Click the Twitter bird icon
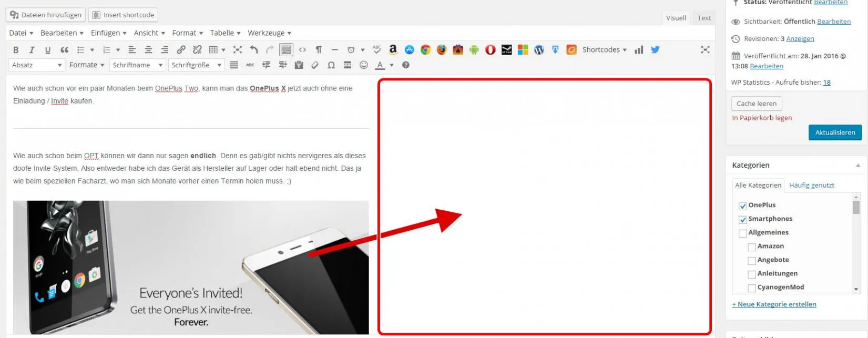Image resolution: width=868 pixels, height=338 pixels. point(655,50)
